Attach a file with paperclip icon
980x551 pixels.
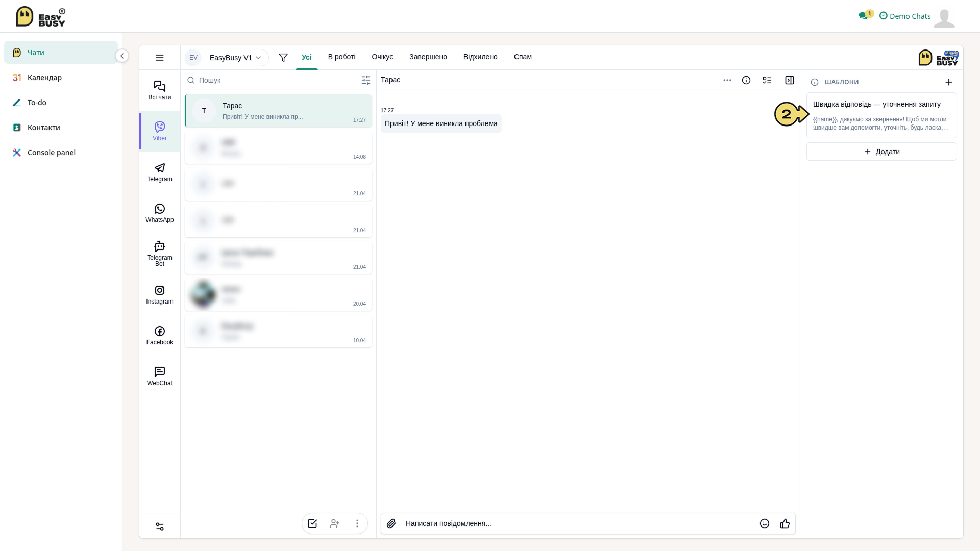click(391, 523)
